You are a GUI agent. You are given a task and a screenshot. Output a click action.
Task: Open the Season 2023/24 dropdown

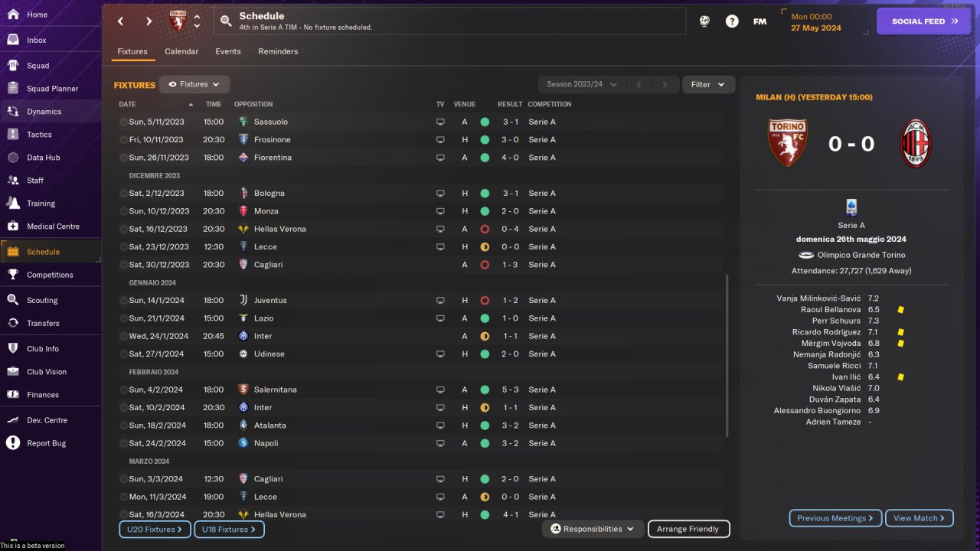click(582, 84)
